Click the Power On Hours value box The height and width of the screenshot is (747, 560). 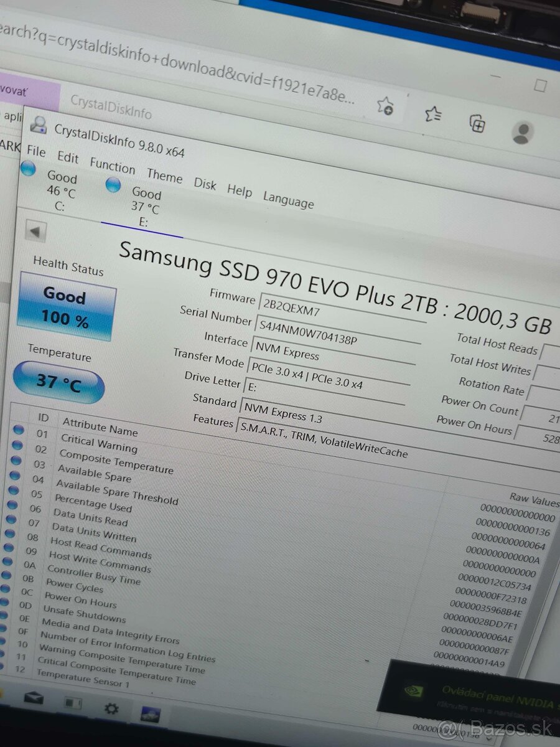(538, 435)
